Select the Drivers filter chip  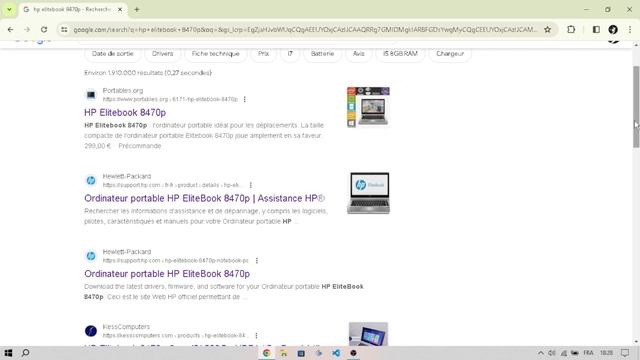click(x=162, y=53)
